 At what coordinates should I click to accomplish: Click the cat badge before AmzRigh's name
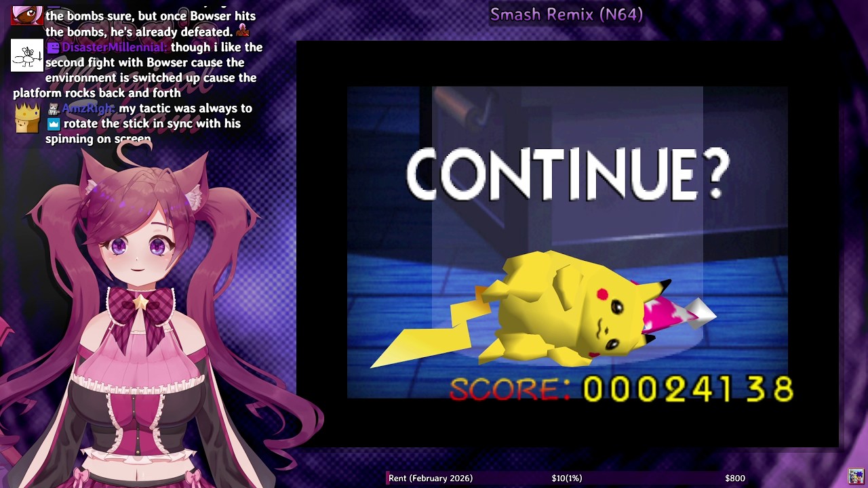(53, 108)
